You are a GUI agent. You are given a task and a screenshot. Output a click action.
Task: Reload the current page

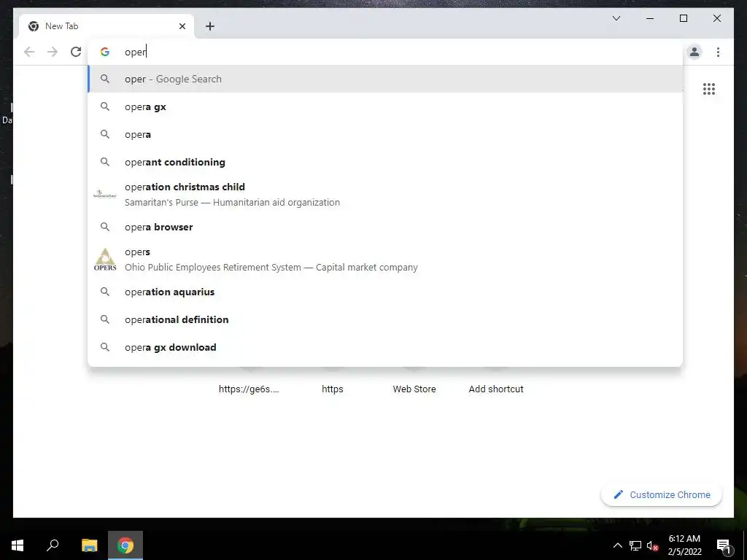76,52
